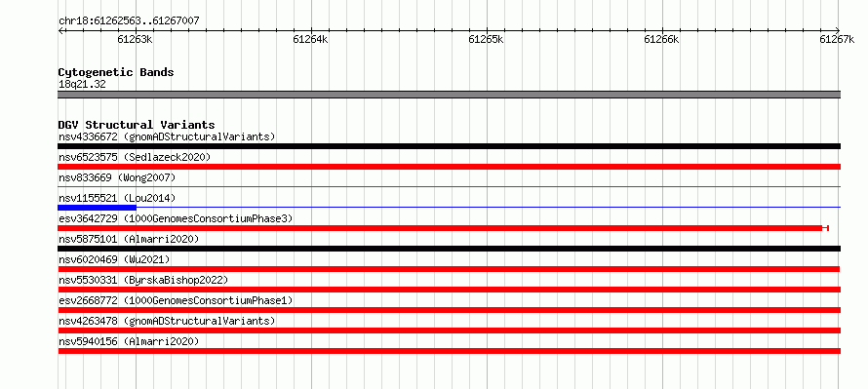868x389 pixels.
Task: Click the left arrowhead of the ruler
Action: (x=60, y=30)
